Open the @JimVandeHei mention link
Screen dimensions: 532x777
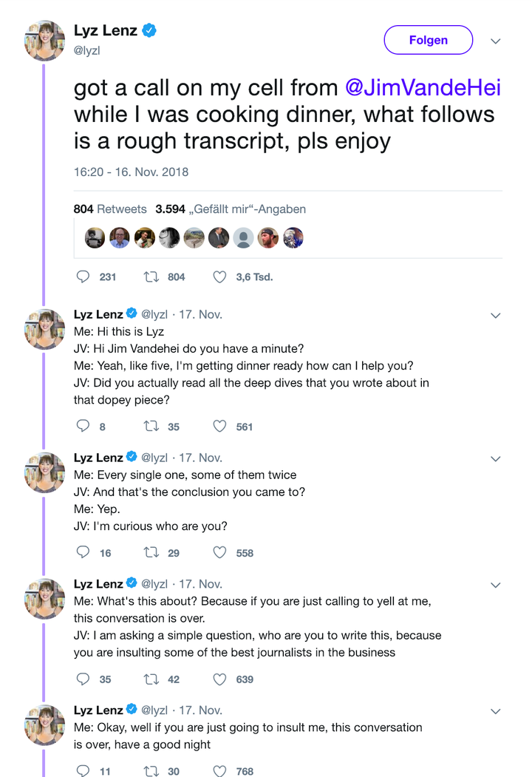pyautogui.click(x=423, y=88)
